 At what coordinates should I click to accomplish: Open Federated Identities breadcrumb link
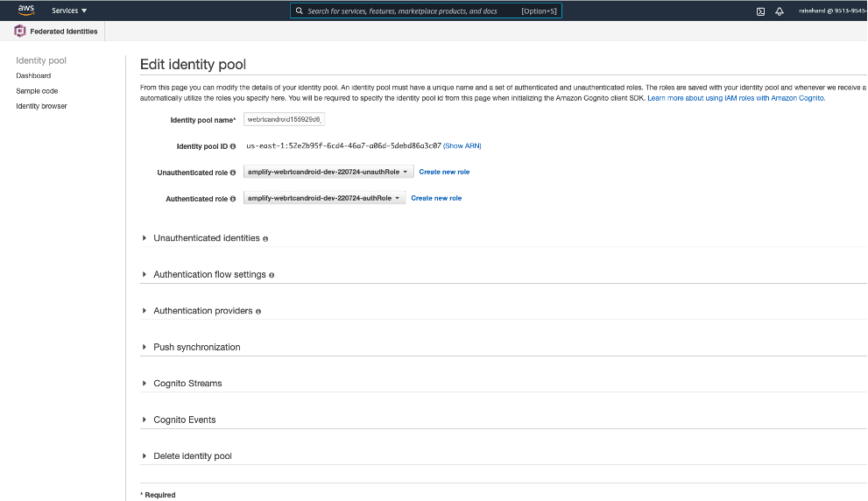click(x=64, y=32)
